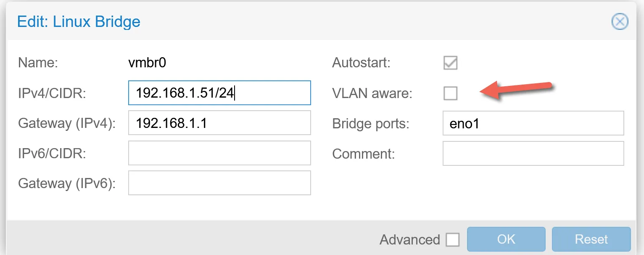
Task: Click the Reset button
Action: pos(591,239)
